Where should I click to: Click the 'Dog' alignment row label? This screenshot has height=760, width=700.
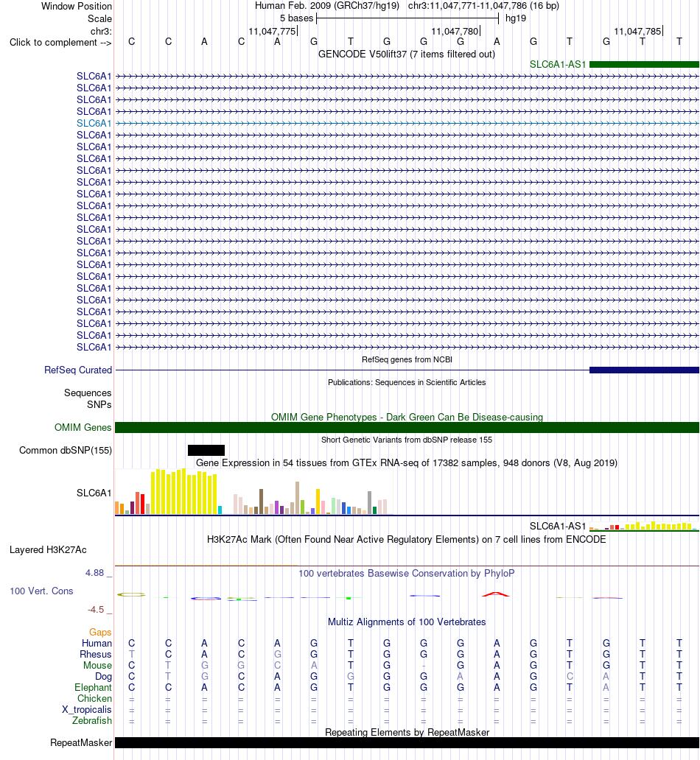(x=103, y=677)
